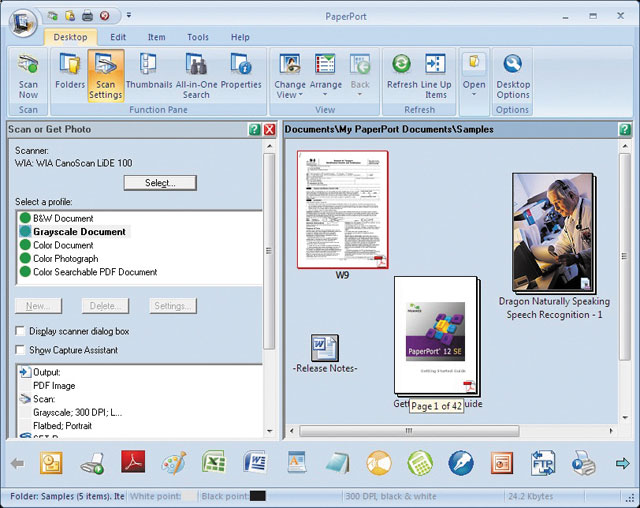Image resolution: width=640 pixels, height=508 pixels.
Task: Open the Properties pane
Action: tap(241, 72)
